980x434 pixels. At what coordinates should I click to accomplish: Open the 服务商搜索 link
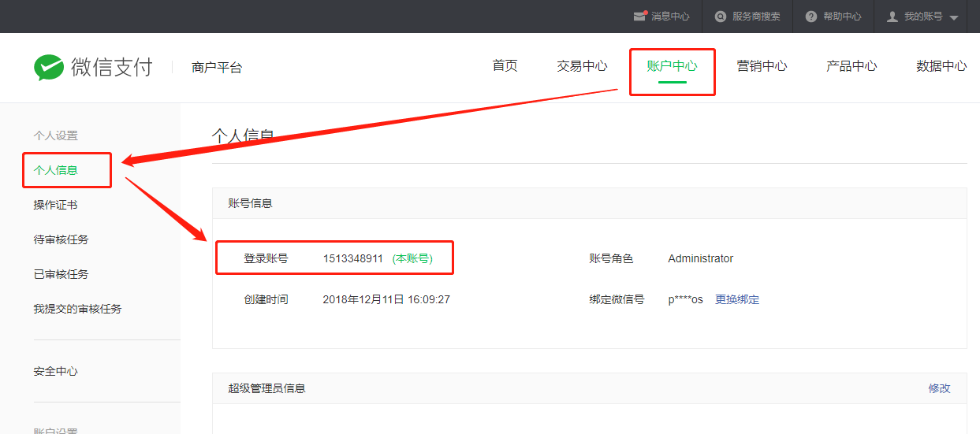(x=756, y=17)
